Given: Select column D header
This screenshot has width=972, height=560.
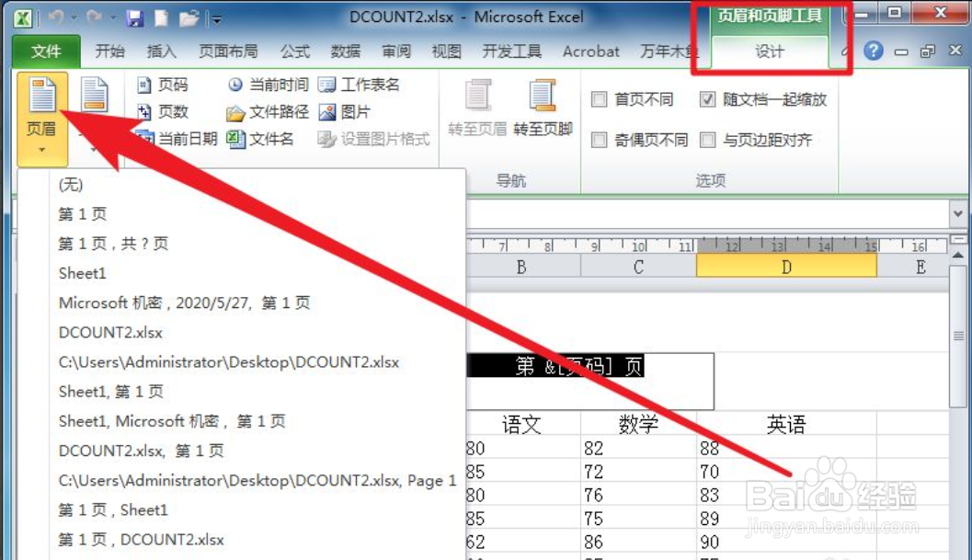Looking at the screenshot, I should point(786,267).
